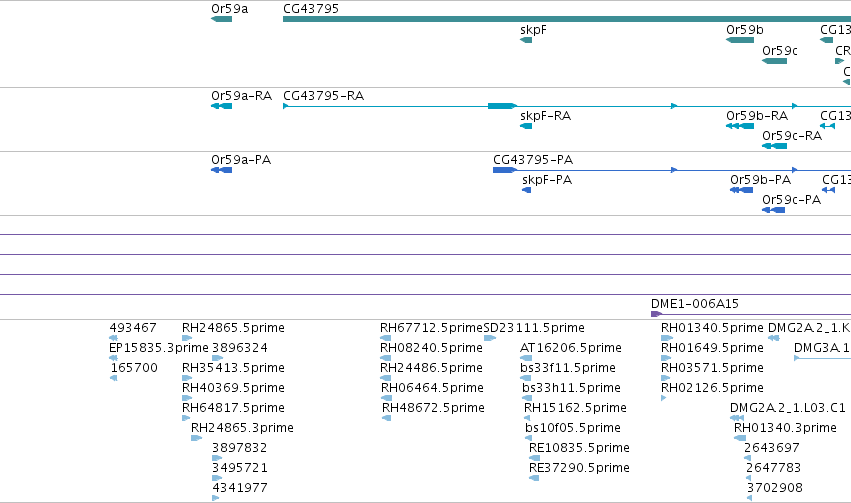Select the Or59a-PA protein feature
Viewport: 851px width, 503px height.
point(221,170)
